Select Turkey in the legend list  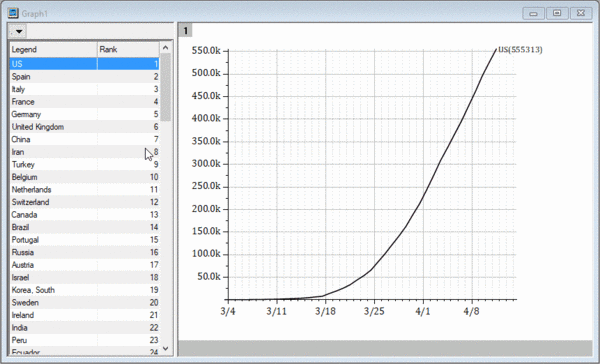(85, 165)
